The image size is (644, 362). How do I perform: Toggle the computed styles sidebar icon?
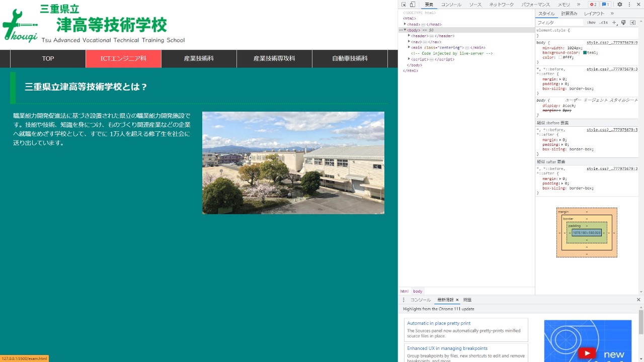(633, 23)
